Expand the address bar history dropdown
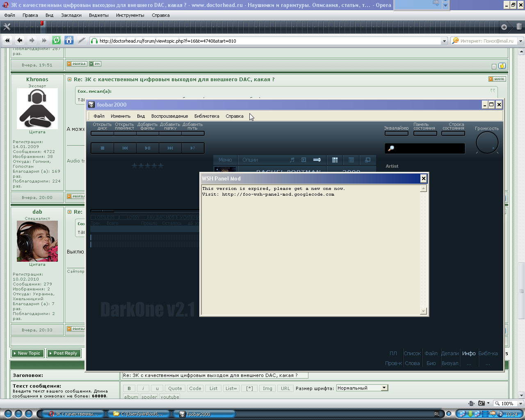This screenshot has width=525, height=420. point(444,41)
